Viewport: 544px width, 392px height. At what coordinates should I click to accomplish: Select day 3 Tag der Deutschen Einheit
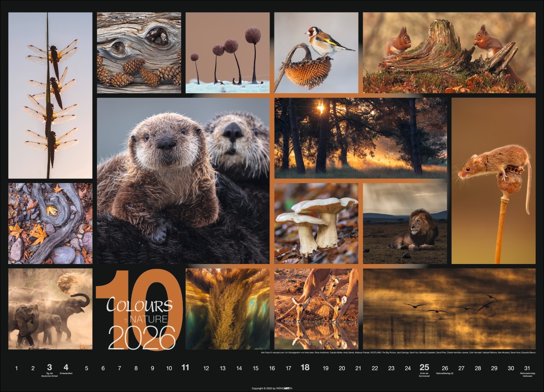pos(49,368)
